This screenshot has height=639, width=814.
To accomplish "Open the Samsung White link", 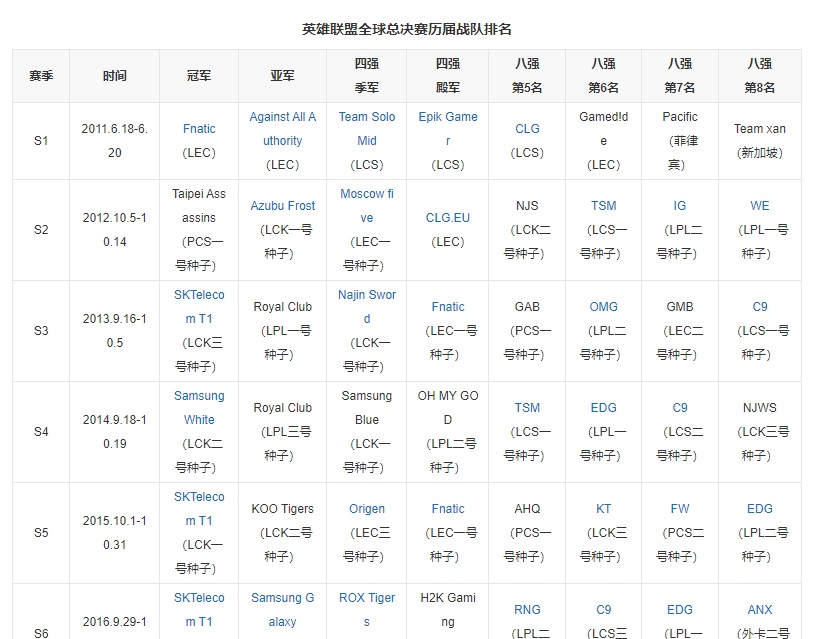I will pos(199,407).
